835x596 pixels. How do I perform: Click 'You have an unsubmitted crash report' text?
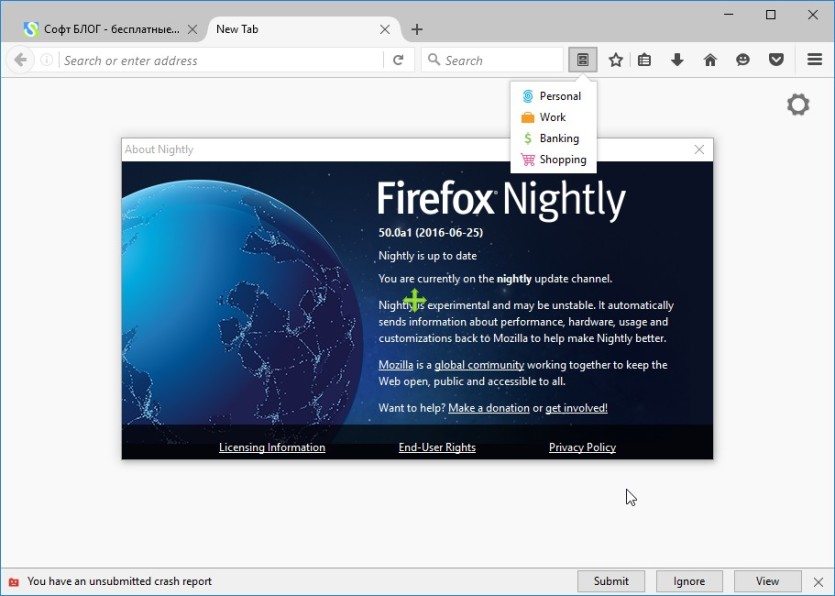tap(119, 581)
